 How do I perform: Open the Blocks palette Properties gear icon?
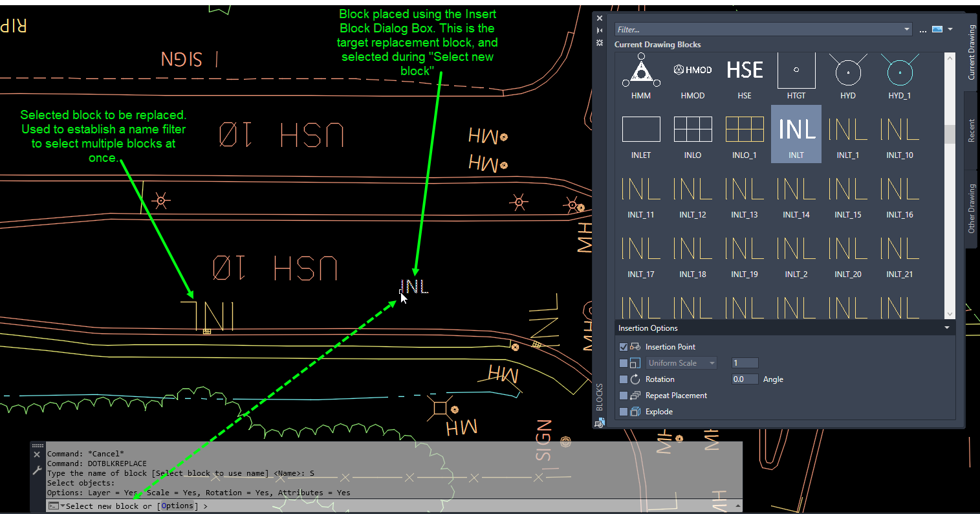[600, 43]
